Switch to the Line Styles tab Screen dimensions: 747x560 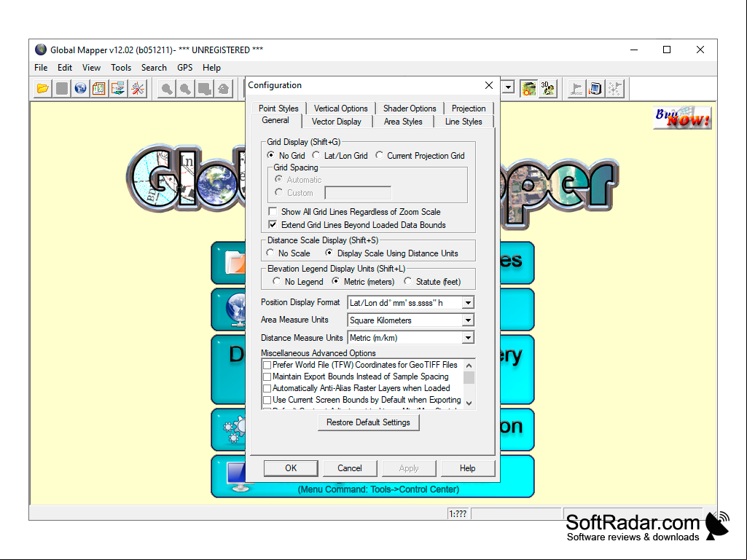click(x=464, y=122)
